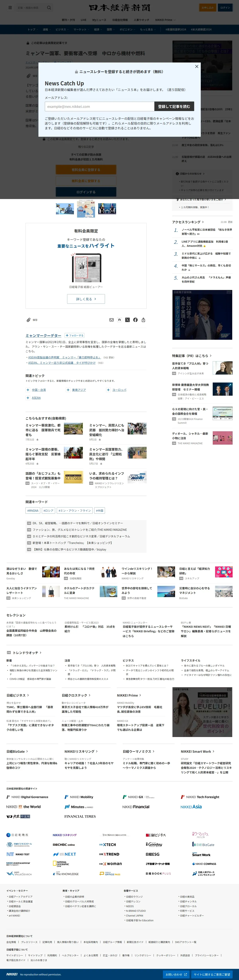This screenshot has width=239, height=980.
Task: Open the 日経xTECH logo
Action: [108, 845]
